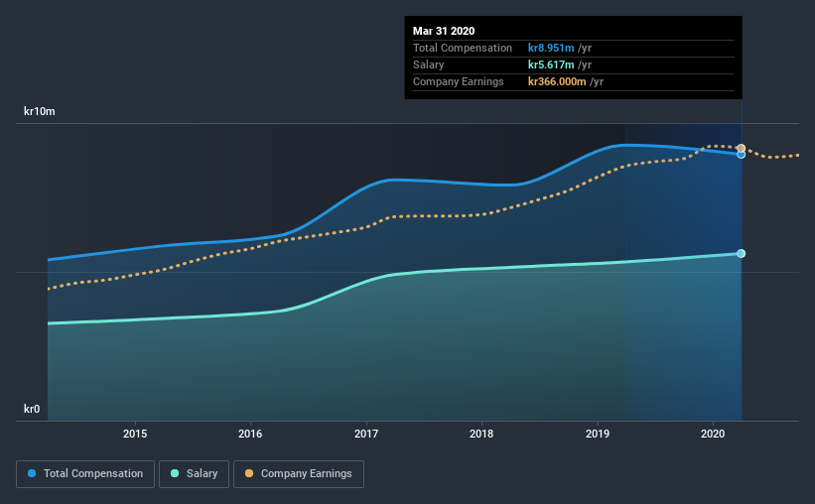Click the kr8.951m total compensation value
The width and height of the screenshot is (815, 504).
click(x=551, y=48)
